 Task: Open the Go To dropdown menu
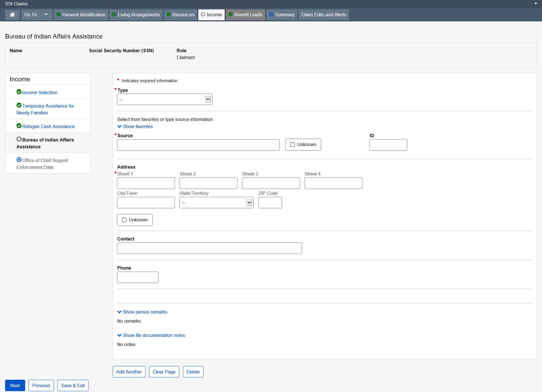coord(36,15)
